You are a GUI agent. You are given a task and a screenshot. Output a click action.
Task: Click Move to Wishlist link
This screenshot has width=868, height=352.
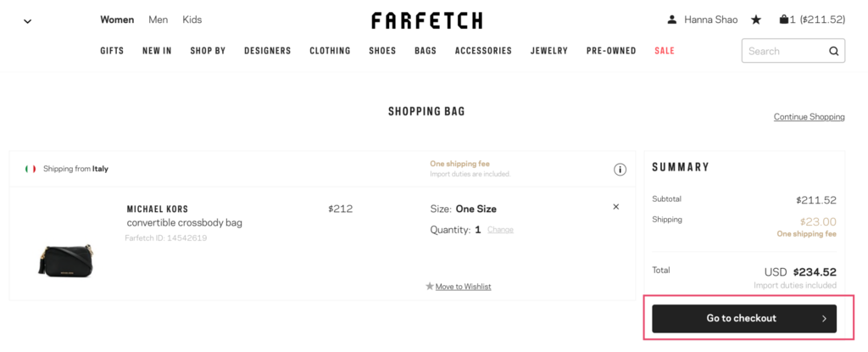tap(464, 287)
